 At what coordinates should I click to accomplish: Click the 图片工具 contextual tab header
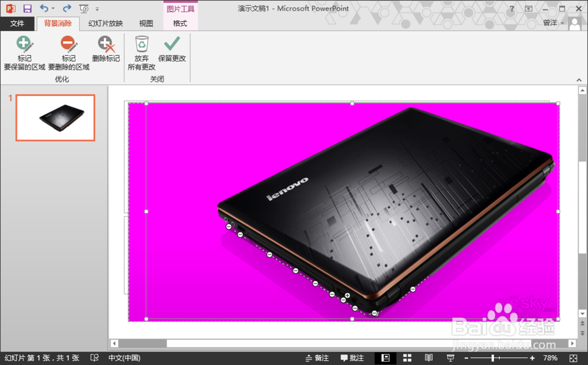[181, 9]
